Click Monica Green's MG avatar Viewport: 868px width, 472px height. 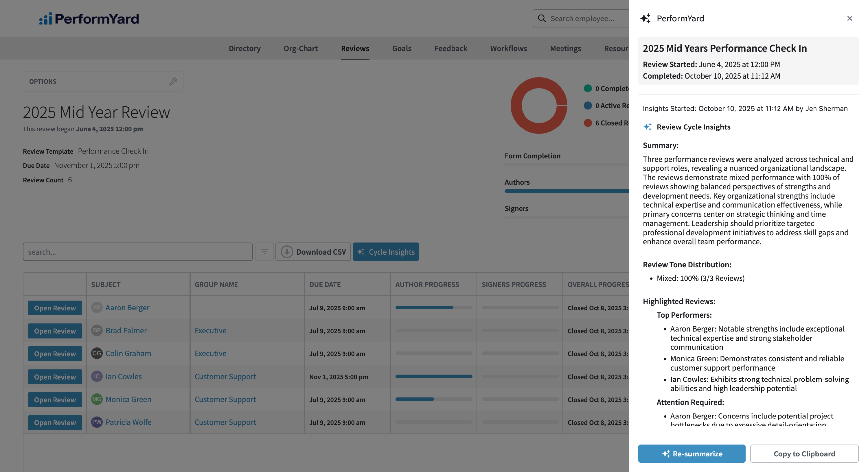[97, 399]
